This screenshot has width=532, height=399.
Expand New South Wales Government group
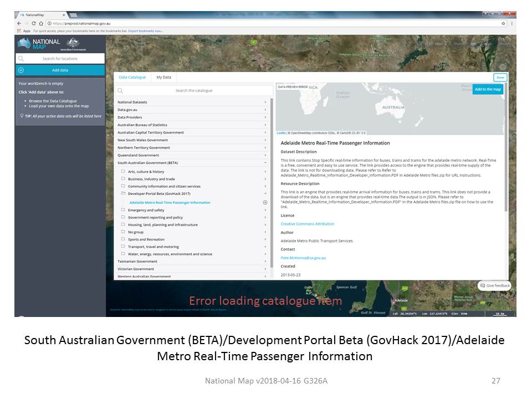(x=192, y=140)
